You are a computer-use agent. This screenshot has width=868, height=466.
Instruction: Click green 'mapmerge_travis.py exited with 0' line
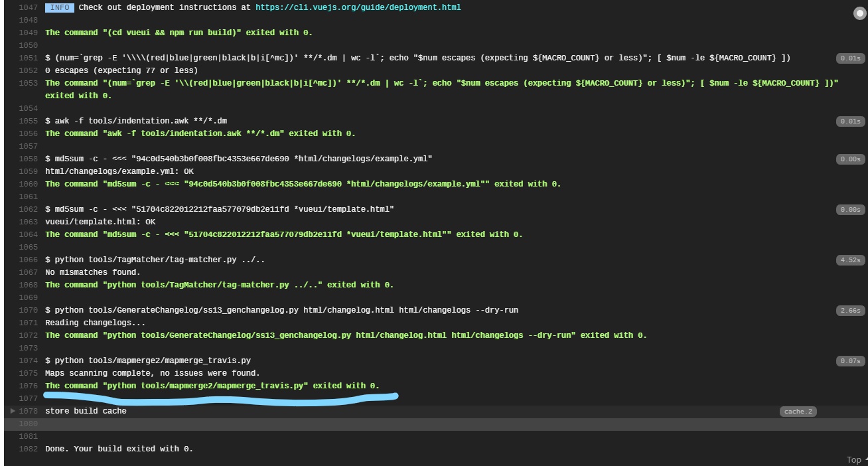212,386
